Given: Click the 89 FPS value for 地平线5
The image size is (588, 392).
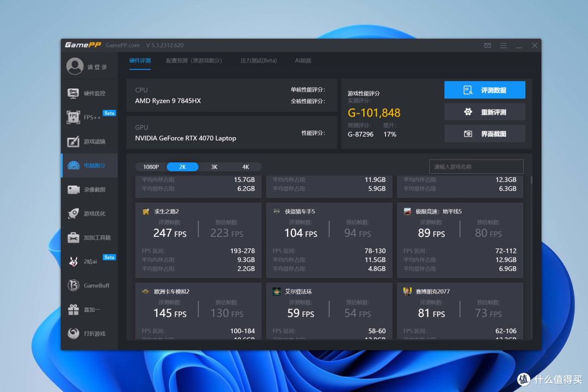Looking at the screenshot, I should (x=432, y=234).
